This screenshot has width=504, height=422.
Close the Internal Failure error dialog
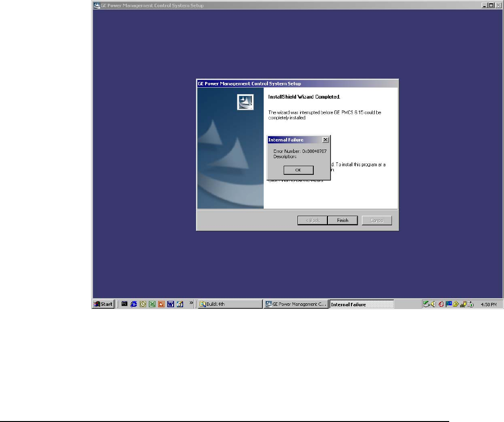pos(325,140)
